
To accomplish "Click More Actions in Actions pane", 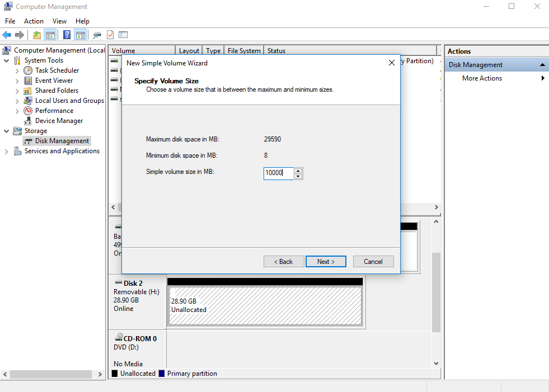I will (x=482, y=78).
